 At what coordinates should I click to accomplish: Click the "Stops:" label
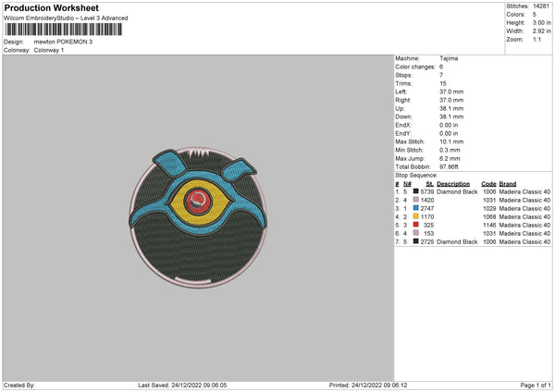[404, 75]
